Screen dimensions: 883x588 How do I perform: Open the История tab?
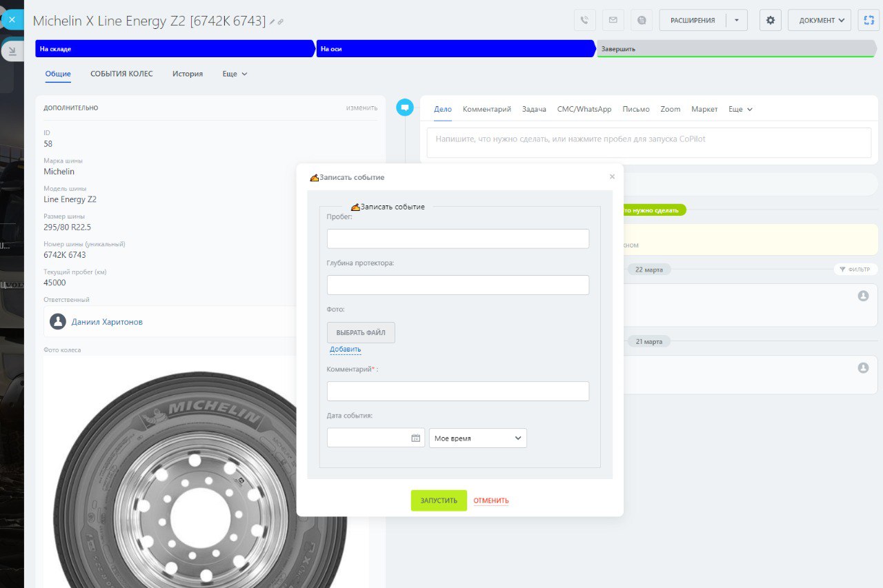click(188, 74)
